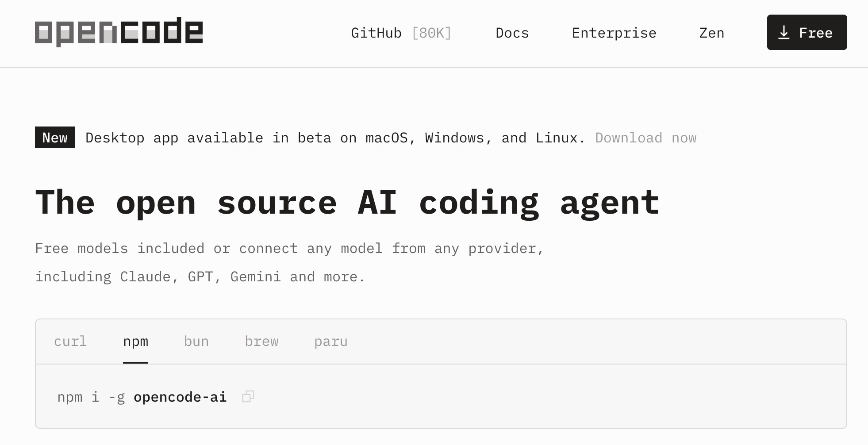Go to the Enterprise page
The height and width of the screenshot is (445, 868).
point(614,33)
